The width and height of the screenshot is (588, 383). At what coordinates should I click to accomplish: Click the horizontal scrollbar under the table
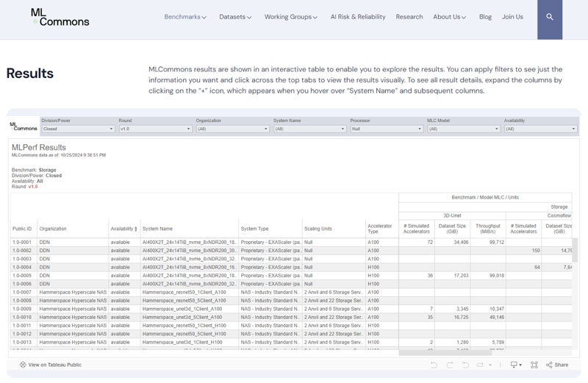point(445,353)
